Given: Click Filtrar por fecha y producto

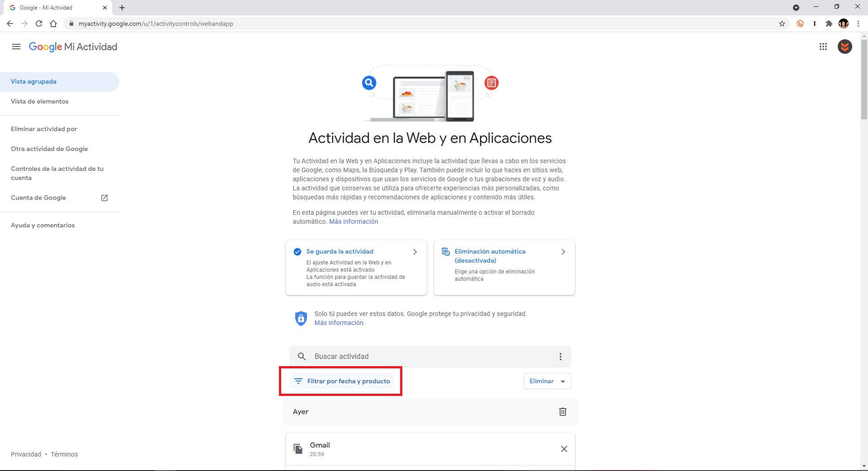Looking at the screenshot, I should pos(342,381).
